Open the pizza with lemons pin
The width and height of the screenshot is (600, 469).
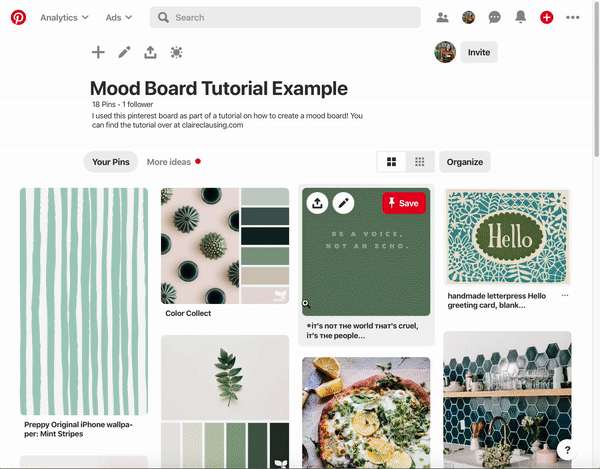click(x=366, y=412)
